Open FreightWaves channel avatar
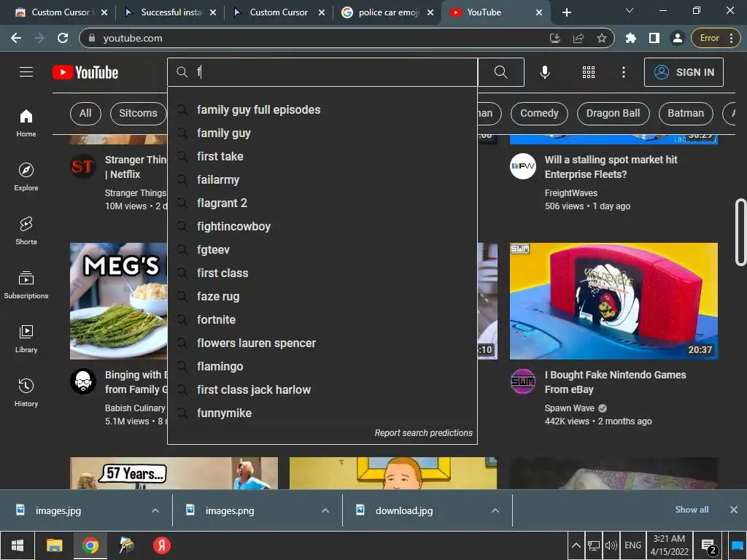This screenshot has height=560, width=747. point(522,166)
